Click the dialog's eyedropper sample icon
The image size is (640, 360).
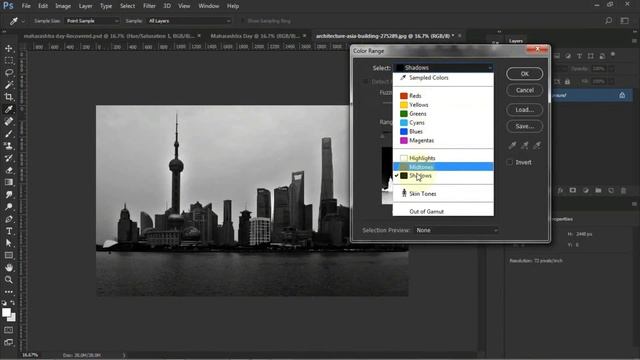513,145
